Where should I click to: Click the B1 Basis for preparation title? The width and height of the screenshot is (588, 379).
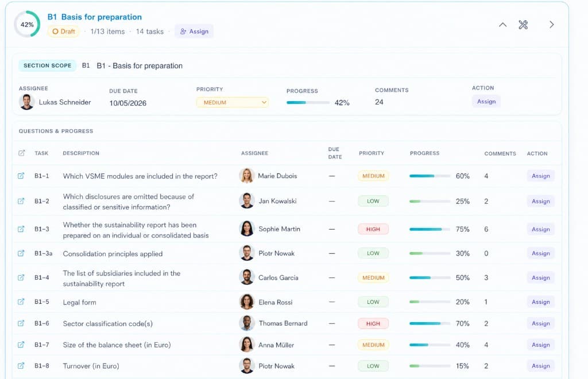(x=95, y=17)
